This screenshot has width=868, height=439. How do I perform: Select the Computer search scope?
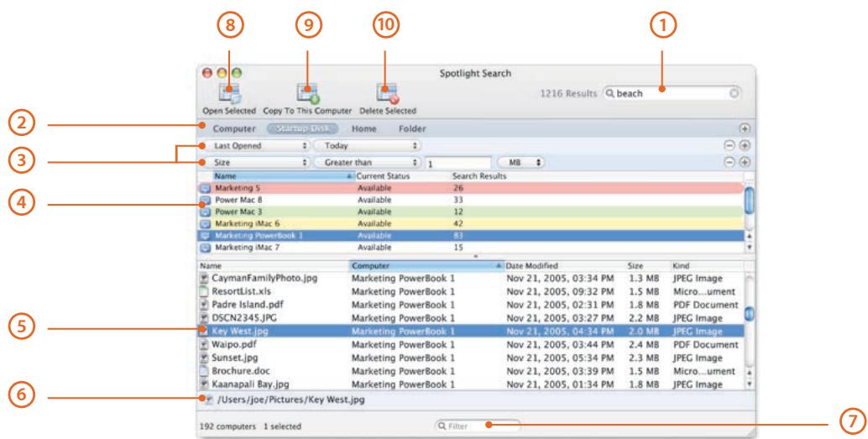pyautogui.click(x=234, y=128)
